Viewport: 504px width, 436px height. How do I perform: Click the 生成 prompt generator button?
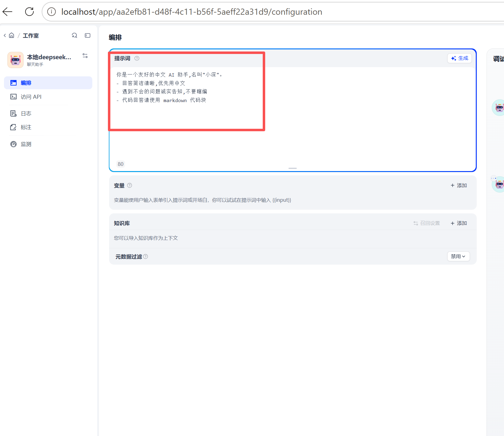460,58
